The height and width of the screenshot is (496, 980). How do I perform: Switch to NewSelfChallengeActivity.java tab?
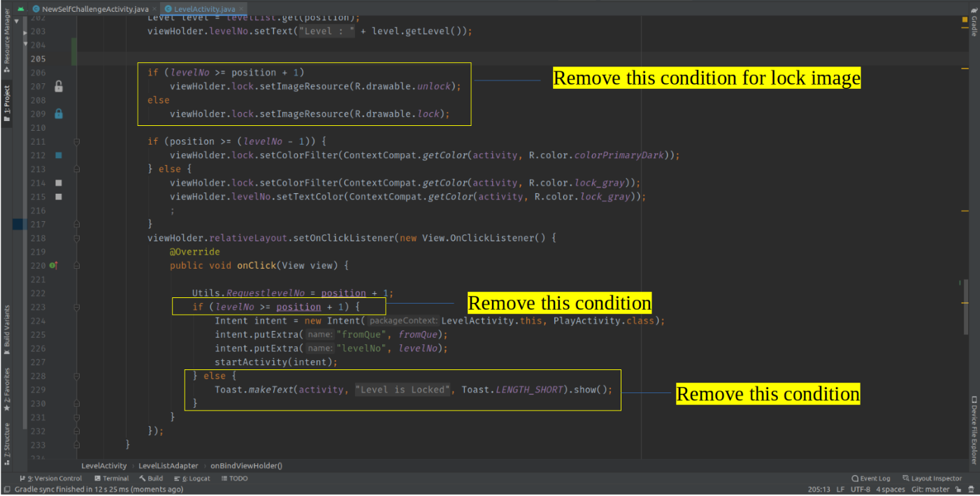tap(90, 8)
